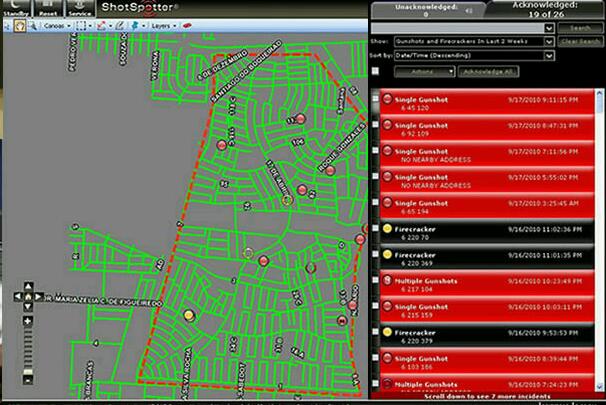The image size is (606, 405).
Task: Click the firecracker icon of the 9:53:53 PM incident
Action: click(387, 332)
